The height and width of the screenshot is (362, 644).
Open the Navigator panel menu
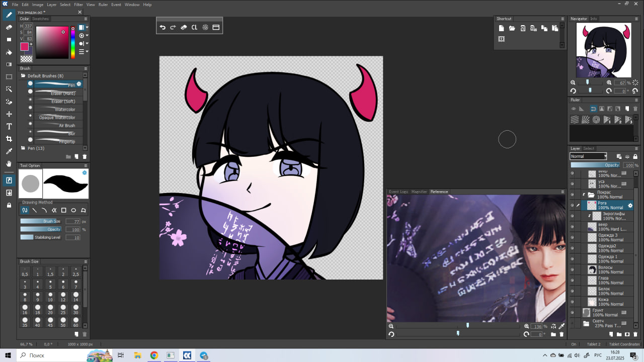point(636,19)
